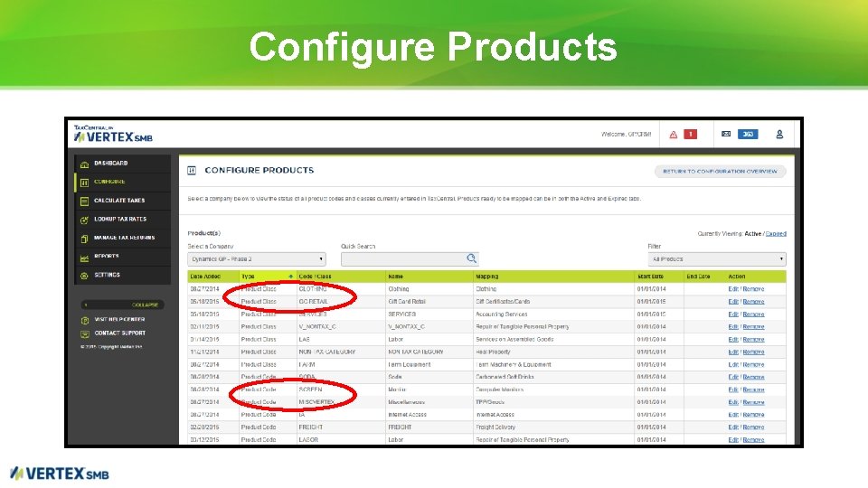Click the 'MISCVERTEX' code cell
Screen dimensions: 868x488
(316, 402)
